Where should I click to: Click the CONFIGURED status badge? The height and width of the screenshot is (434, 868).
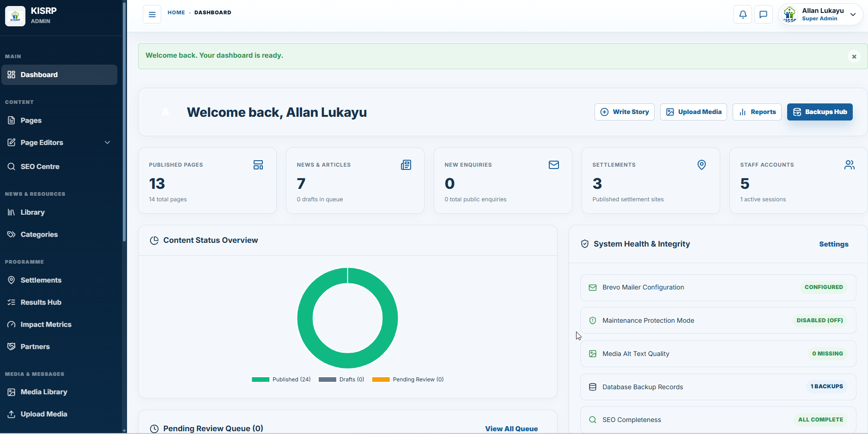[x=824, y=287]
